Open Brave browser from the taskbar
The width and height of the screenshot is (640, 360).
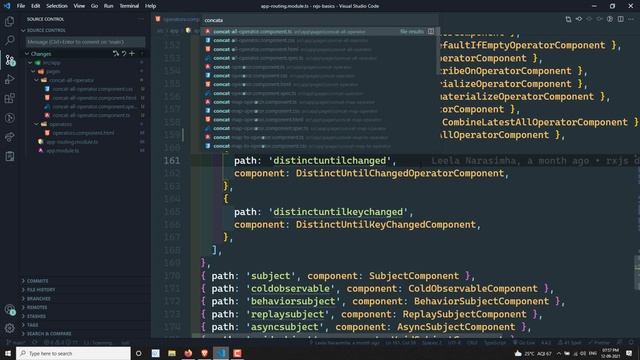point(204,353)
